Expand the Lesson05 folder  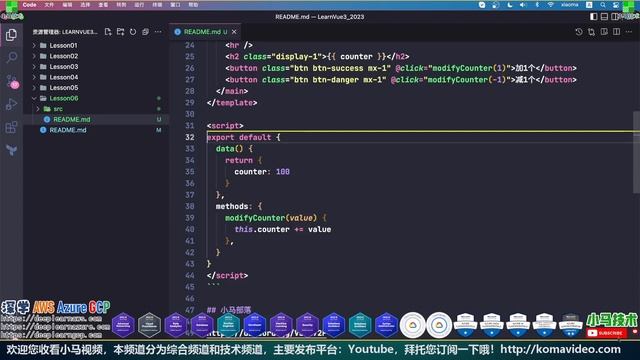[34, 88]
